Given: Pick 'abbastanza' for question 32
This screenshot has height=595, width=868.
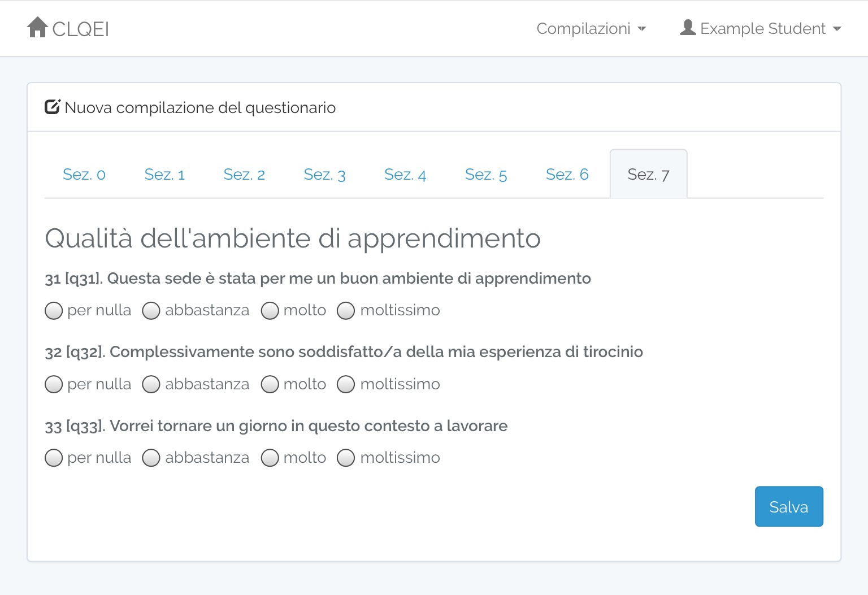Looking at the screenshot, I should click(x=151, y=384).
